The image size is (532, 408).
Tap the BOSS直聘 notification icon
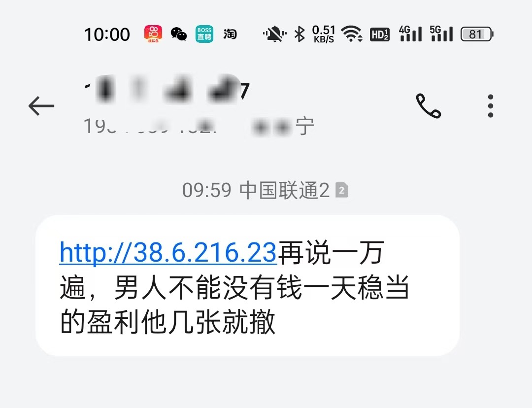pos(204,34)
